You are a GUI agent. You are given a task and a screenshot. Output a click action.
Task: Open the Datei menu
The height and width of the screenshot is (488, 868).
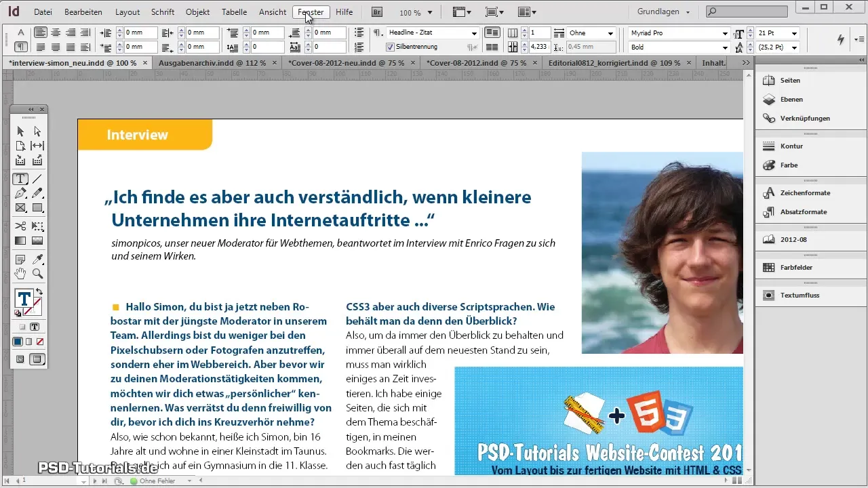(x=43, y=12)
